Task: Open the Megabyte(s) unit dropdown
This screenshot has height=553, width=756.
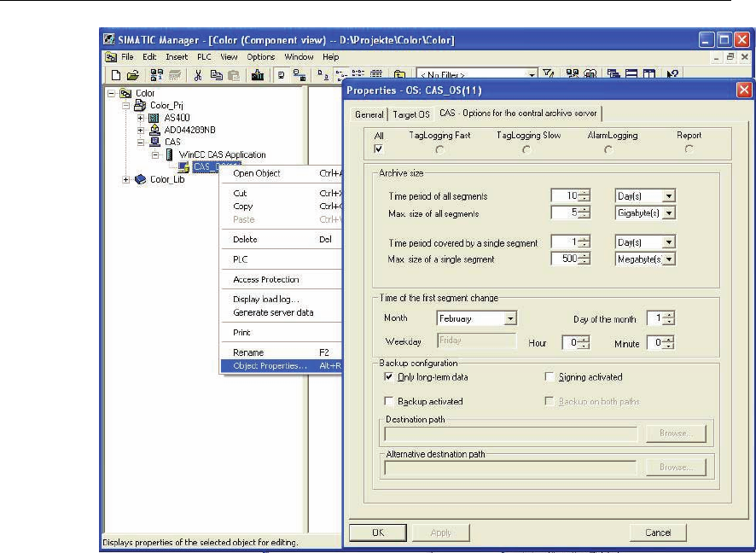Action: pos(669,259)
